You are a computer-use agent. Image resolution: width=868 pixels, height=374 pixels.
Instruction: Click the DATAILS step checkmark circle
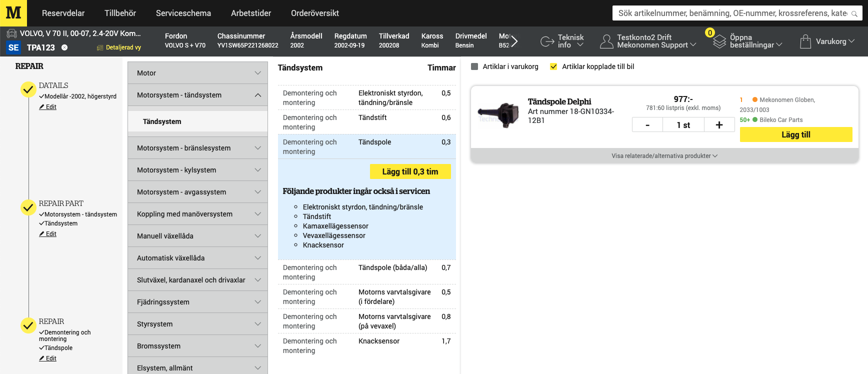tap(28, 89)
